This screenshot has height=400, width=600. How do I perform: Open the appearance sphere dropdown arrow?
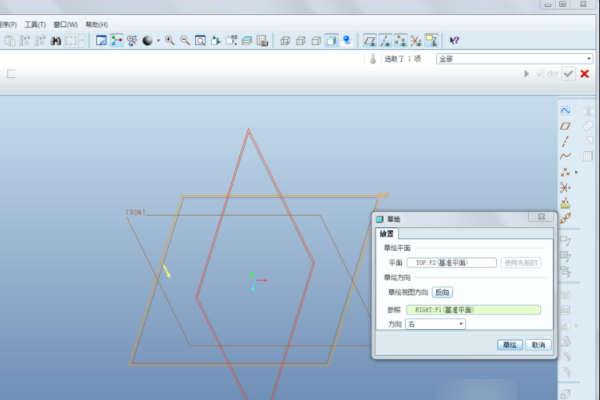click(x=158, y=41)
